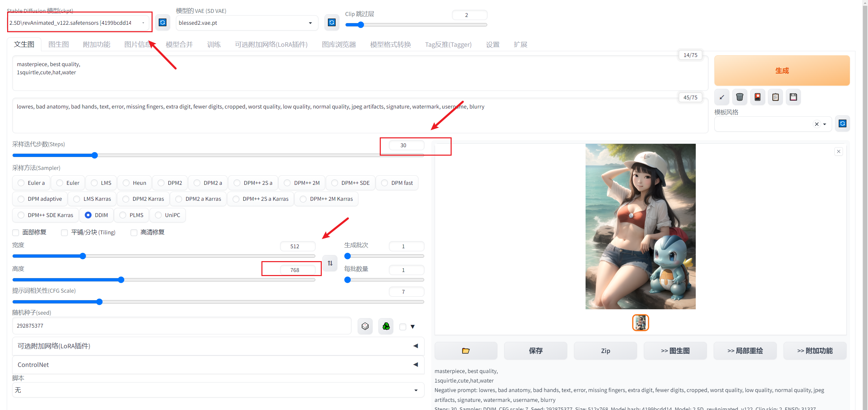Open the Tag反推(Tagger) tab
This screenshot has height=410, width=868.
(x=448, y=44)
